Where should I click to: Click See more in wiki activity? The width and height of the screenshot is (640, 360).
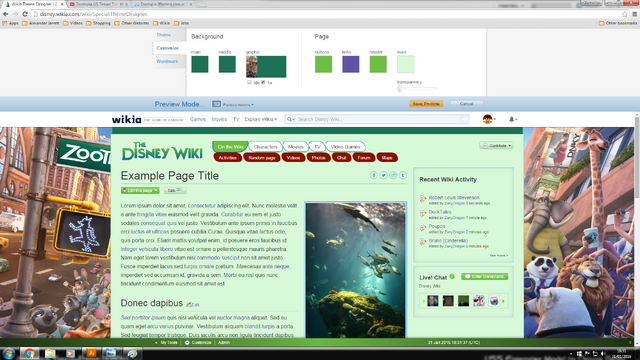click(499, 256)
